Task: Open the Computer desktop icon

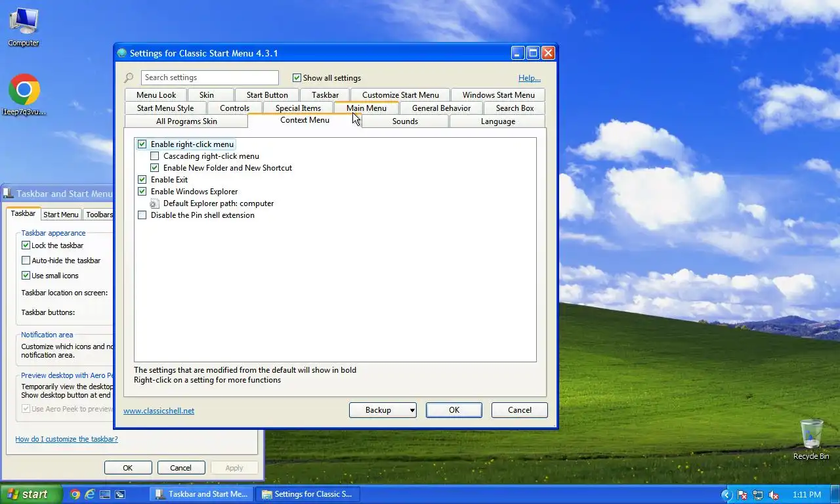Action: 24,27
